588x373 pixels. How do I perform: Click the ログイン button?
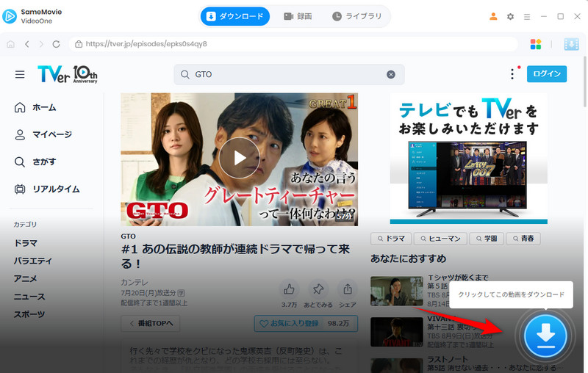pyautogui.click(x=547, y=73)
